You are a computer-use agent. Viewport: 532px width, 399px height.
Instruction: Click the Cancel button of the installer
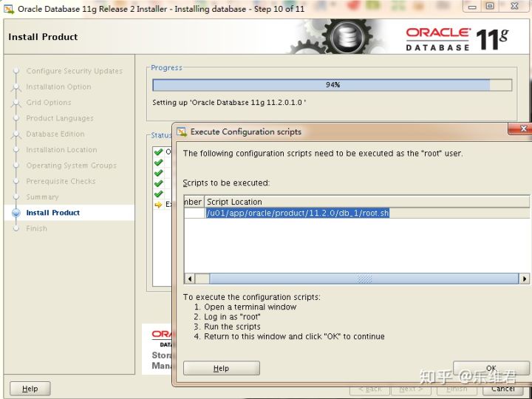pyautogui.click(x=503, y=389)
